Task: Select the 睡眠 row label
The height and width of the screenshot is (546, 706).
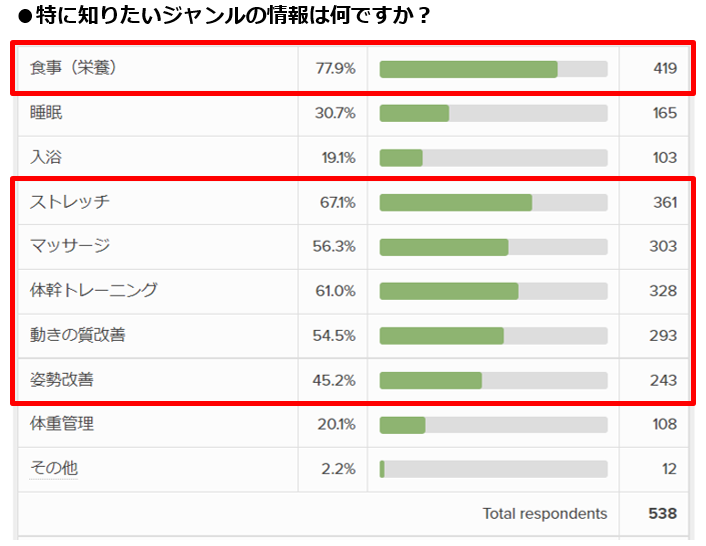Action: point(46,113)
